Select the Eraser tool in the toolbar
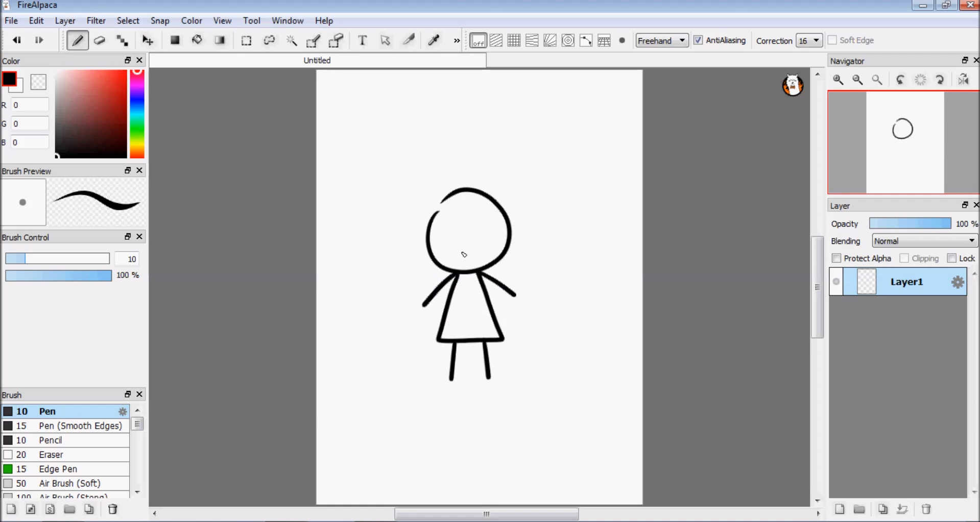The image size is (980, 522). click(x=100, y=40)
